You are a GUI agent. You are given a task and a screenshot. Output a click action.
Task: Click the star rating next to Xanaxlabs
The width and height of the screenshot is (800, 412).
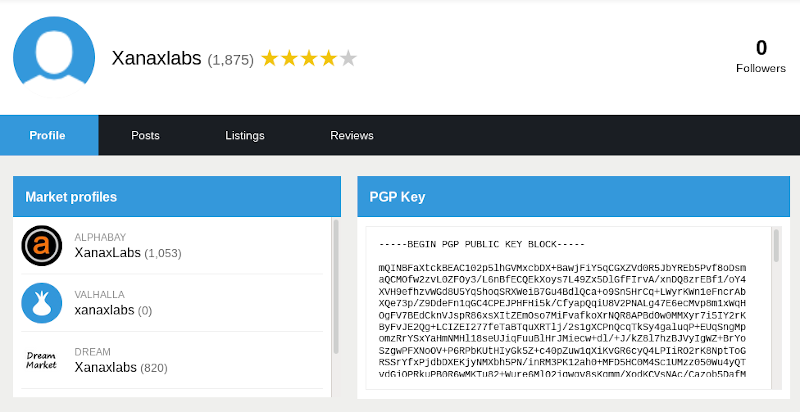pos(309,59)
